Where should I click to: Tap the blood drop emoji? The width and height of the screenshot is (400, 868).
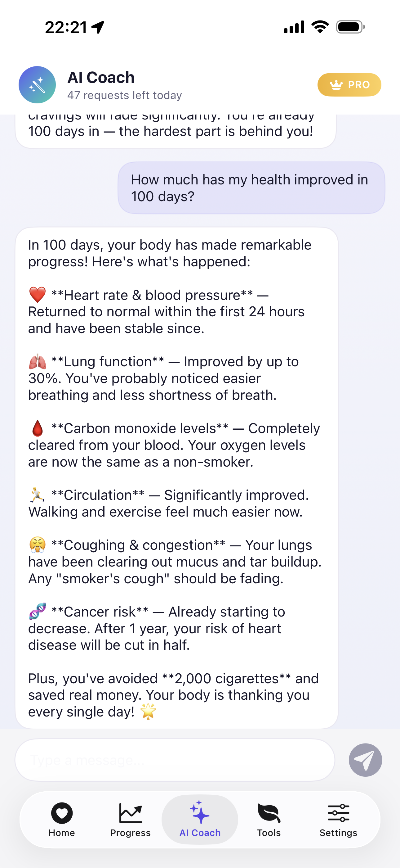[38, 428]
